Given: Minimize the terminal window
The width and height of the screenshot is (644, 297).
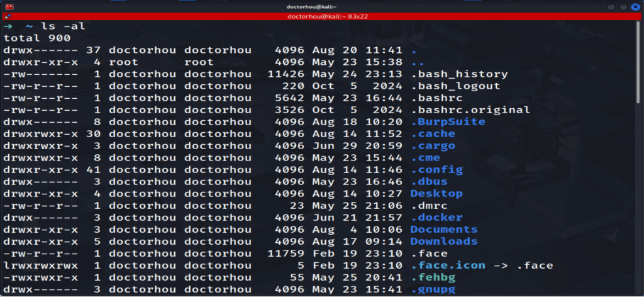Looking at the screenshot, I should click(x=611, y=7).
